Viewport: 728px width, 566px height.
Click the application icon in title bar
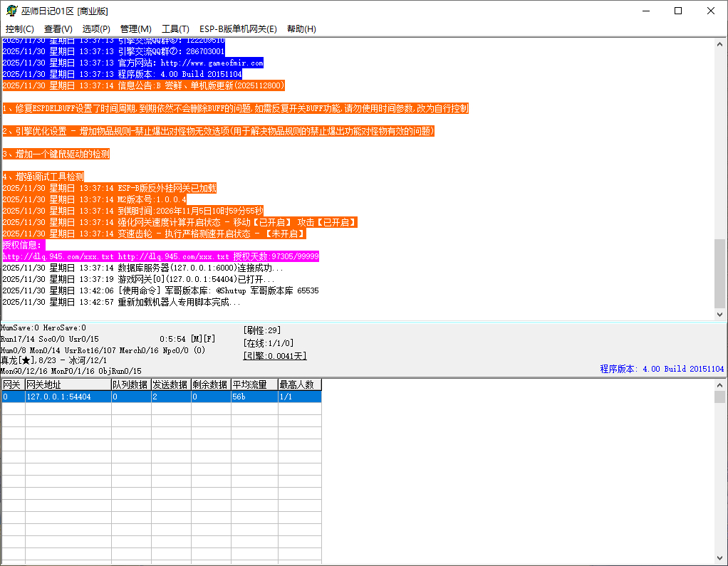pos(11,11)
